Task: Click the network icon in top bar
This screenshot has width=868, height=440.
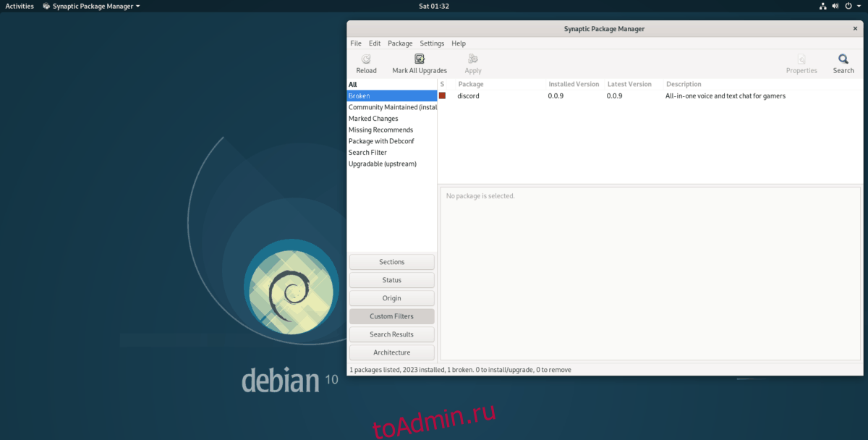Action: click(x=823, y=6)
